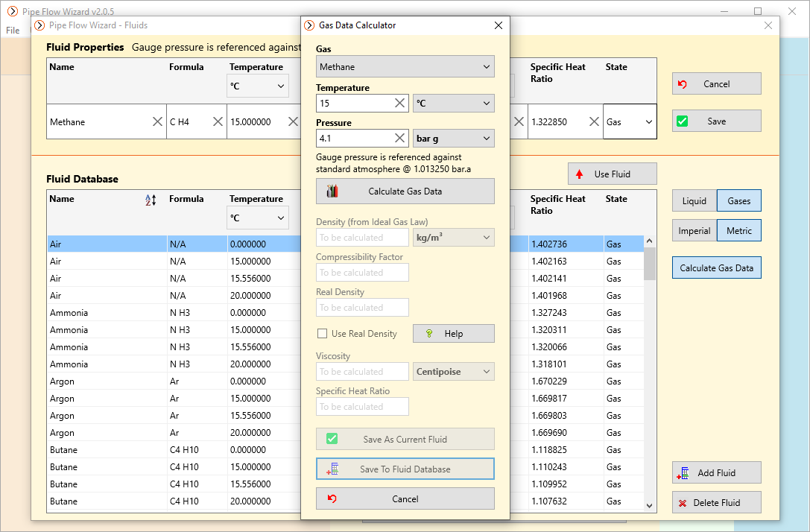Click the fluid database scrollbar thumb
This screenshot has height=532, width=810.
[x=649, y=264]
